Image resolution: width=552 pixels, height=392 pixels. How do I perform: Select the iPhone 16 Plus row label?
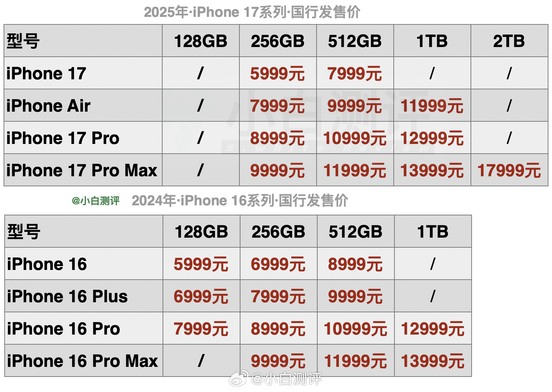coord(67,297)
